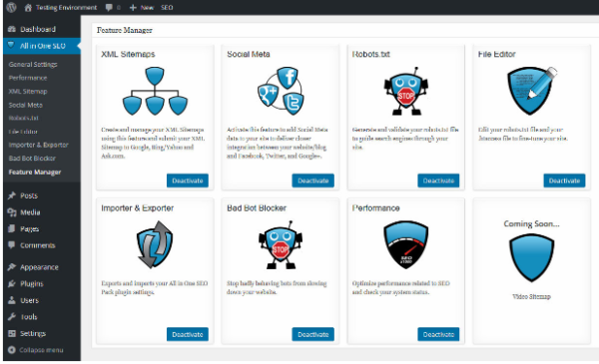Click the File Editor pencil shield icon

532,91
